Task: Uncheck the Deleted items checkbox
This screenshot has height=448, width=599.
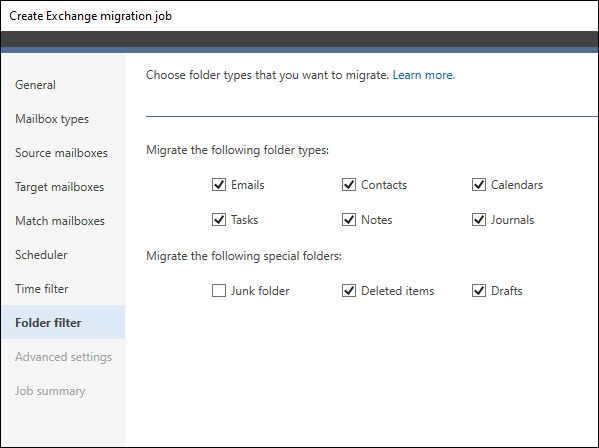Action: pyautogui.click(x=349, y=291)
